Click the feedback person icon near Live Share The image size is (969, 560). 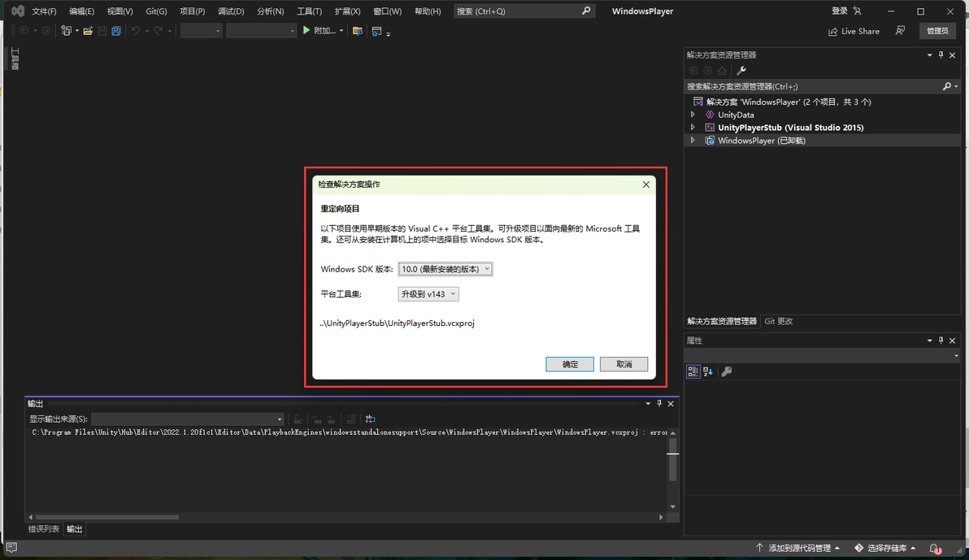900,30
